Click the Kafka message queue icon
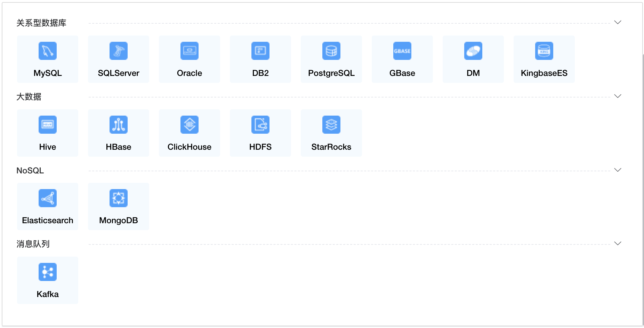The height and width of the screenshot is (328, 644). (48, 272)
